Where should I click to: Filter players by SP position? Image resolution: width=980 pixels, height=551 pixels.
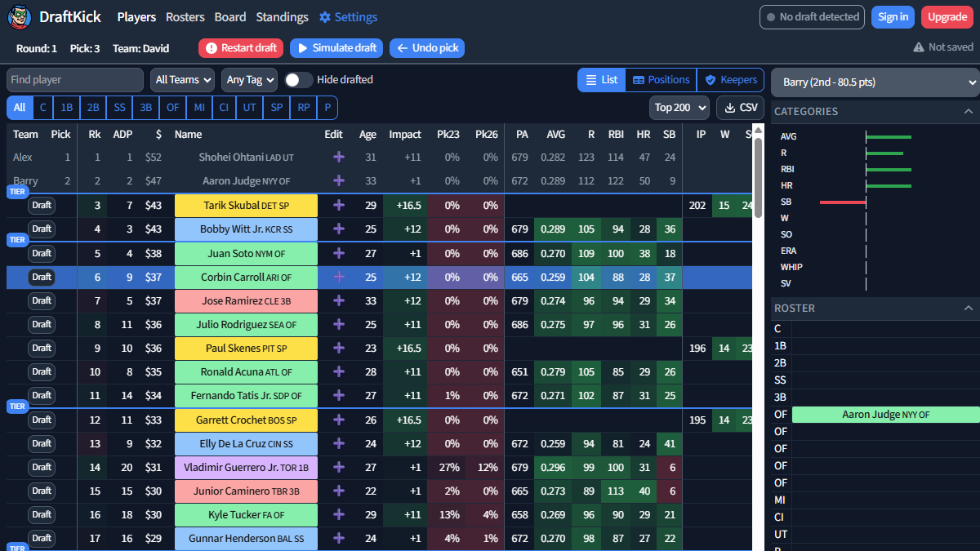click(276, 108)
